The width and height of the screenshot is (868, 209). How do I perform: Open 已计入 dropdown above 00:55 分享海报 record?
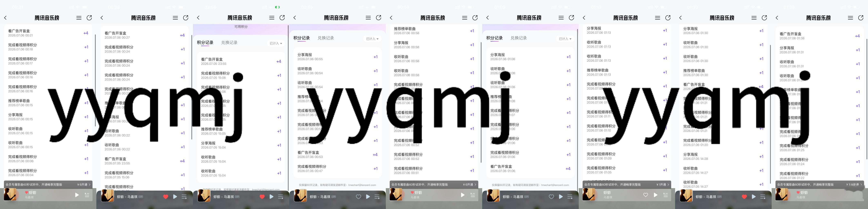coord(372,39)
